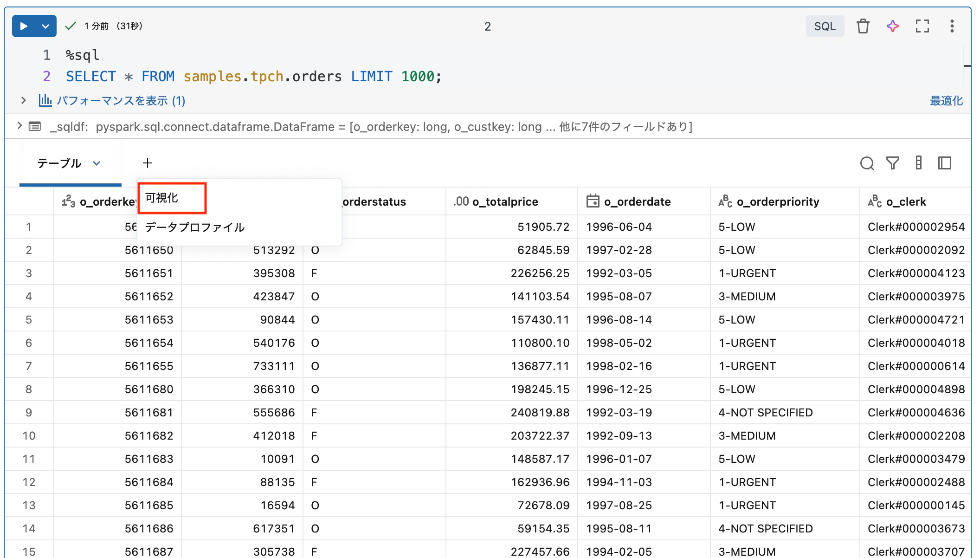Viewport: 980px width, 558px height.
Task: Expand performance details chevron
Action: tap(23, 100)
